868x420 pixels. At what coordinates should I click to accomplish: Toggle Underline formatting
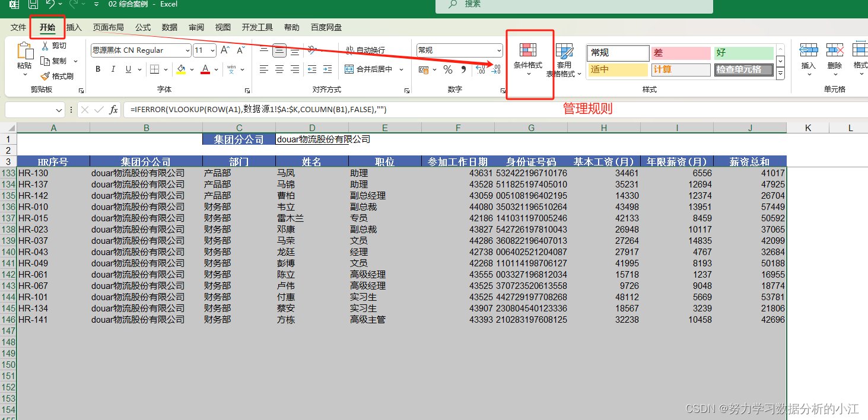pos(128,69)
